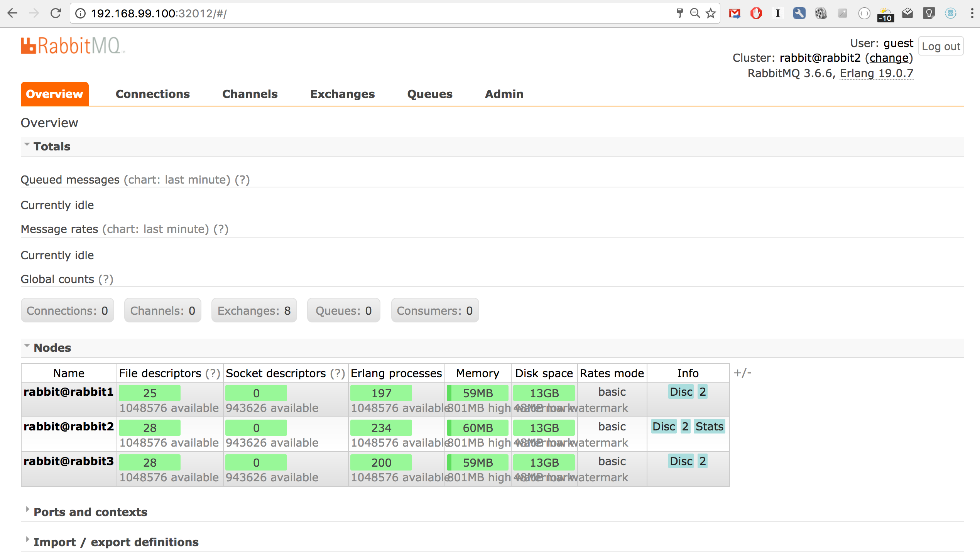
Task: Open help (?) for File descriptors column
Action: click(213, 373)
